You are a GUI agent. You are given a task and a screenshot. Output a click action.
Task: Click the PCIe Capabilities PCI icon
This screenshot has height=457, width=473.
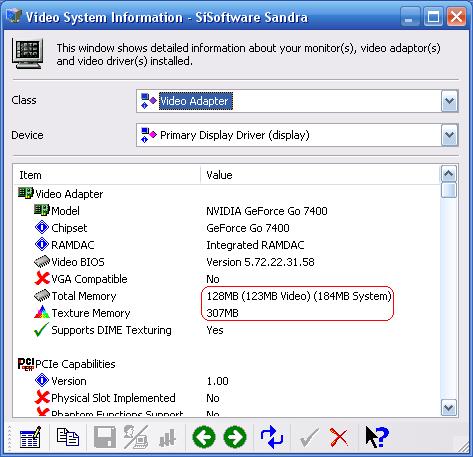[26, 364]
